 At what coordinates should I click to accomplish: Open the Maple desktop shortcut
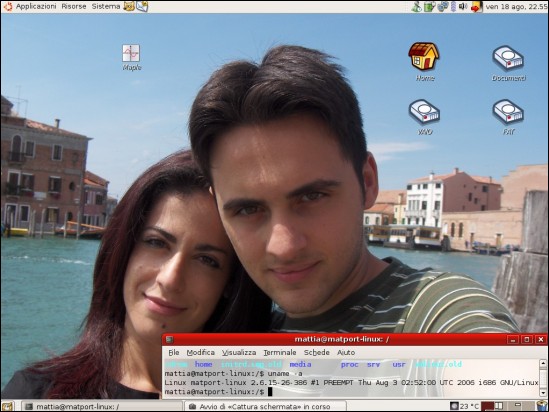tap(131, 57)
